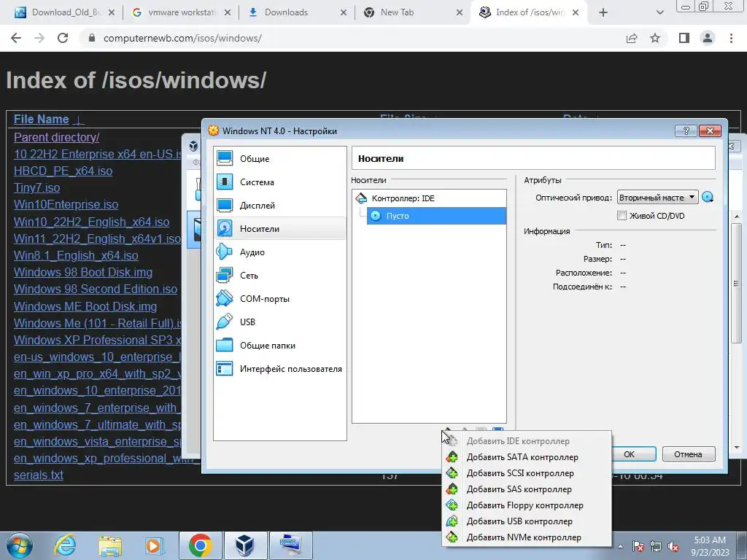
Task: Launch Internet Explorer from taskbar
Action: [65, 545]
